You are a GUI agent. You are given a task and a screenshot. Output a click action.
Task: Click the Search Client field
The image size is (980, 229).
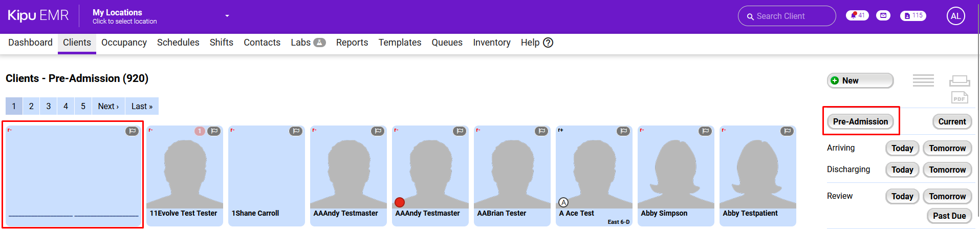(787, 16)
